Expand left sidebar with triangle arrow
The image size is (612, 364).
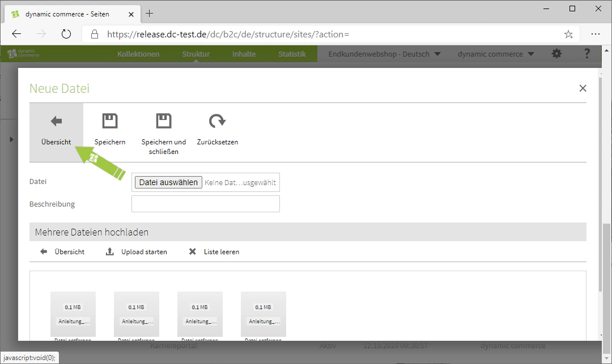11,139
